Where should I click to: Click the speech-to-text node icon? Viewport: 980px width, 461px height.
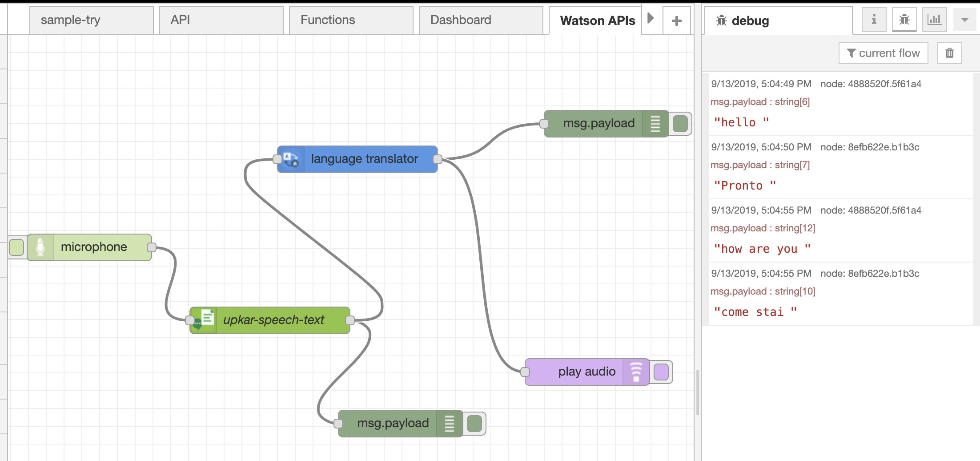tap(204, 320)
